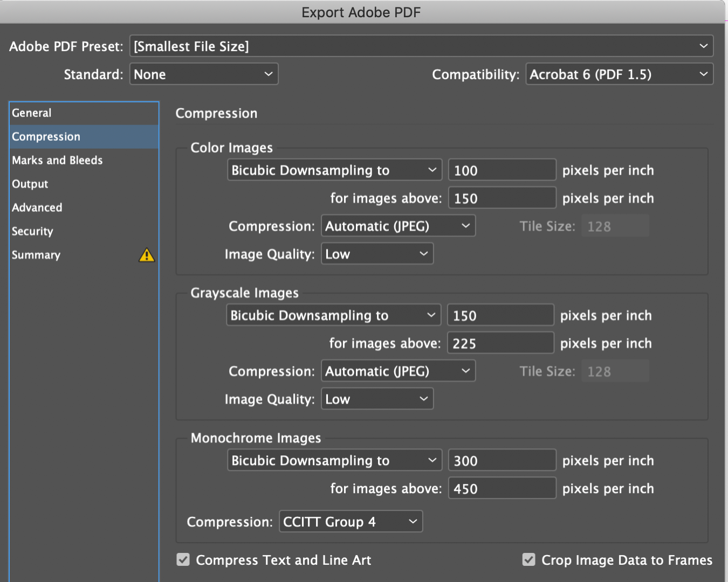This screenshot has width=728, height=582.
Task: Change Color Images Image Quality dropdown
Action: coord(377,254)
